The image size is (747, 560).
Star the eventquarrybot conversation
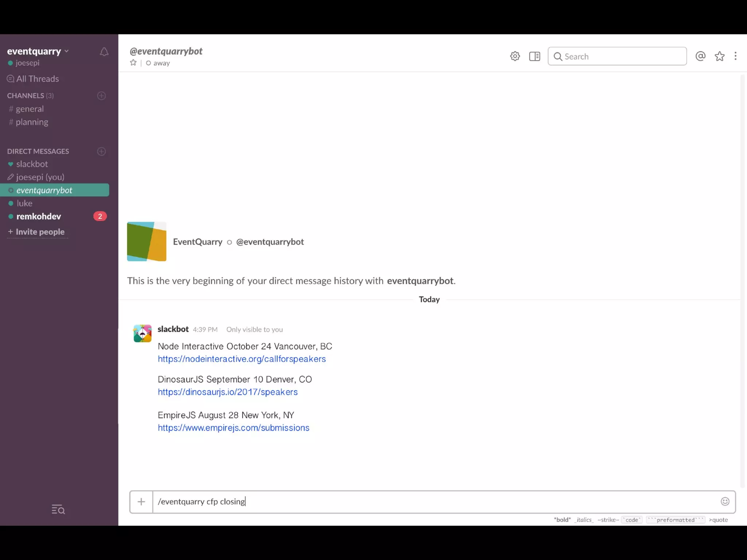tap(133, 63)
